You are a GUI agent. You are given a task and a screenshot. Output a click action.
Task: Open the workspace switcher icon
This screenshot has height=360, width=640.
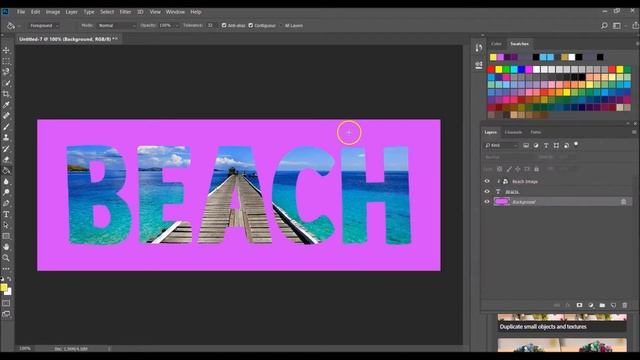[x=618, y=26]
